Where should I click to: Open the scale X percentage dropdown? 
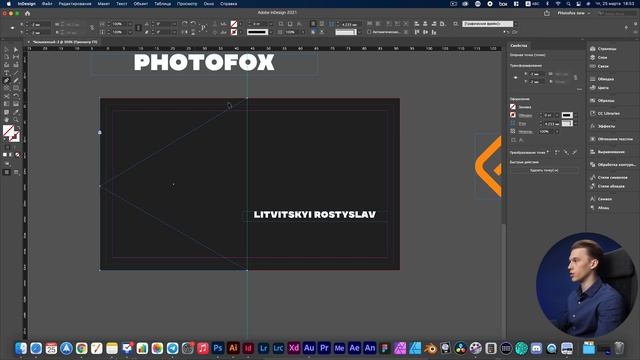pyautogui.click(x=129, y=24)
